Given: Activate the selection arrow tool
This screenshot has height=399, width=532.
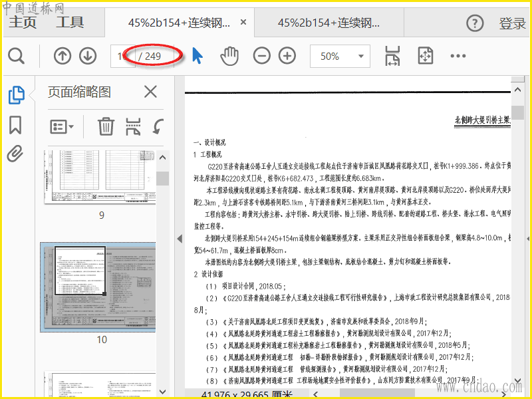Looking at the screenshot, I should [x=197, y=56].
